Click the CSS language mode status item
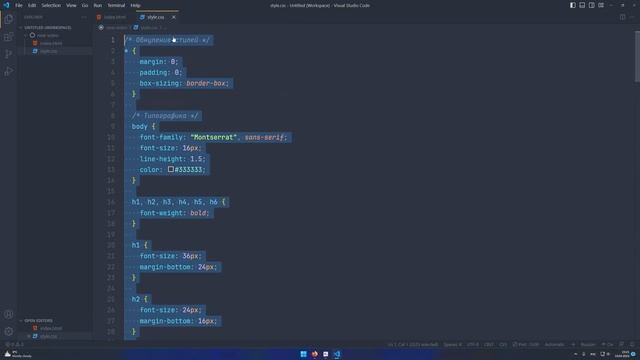The image size is (640, 360). [x=503, y=344]
